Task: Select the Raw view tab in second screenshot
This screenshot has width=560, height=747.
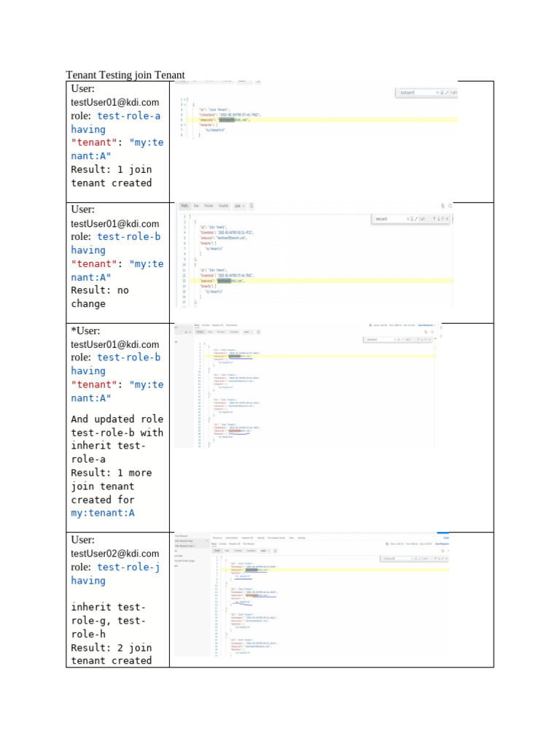Action: (196, 206)
